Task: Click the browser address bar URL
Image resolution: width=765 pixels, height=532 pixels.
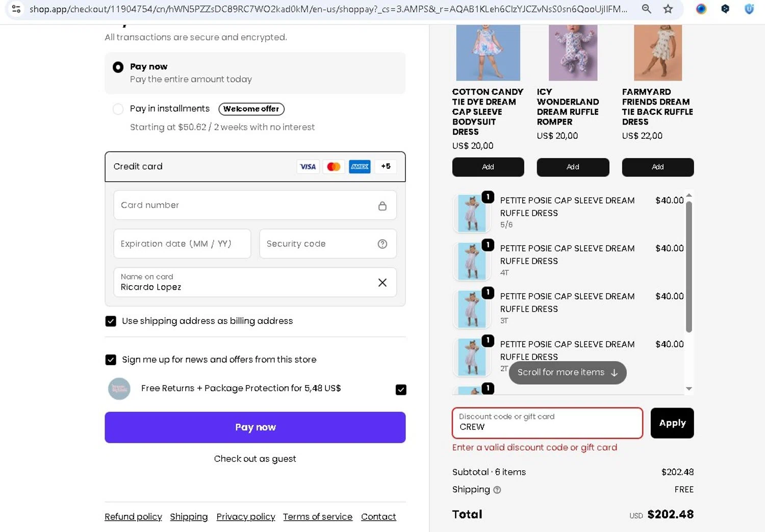Action: 329,9
